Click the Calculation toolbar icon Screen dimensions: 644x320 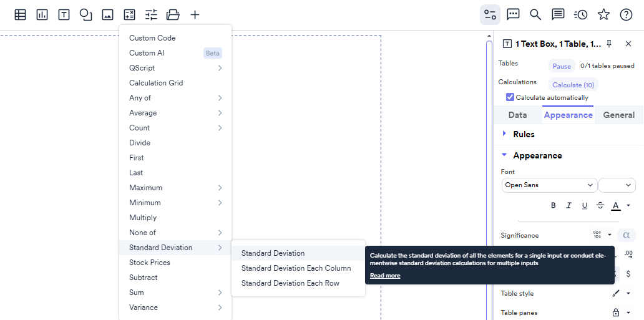(129, 15)
